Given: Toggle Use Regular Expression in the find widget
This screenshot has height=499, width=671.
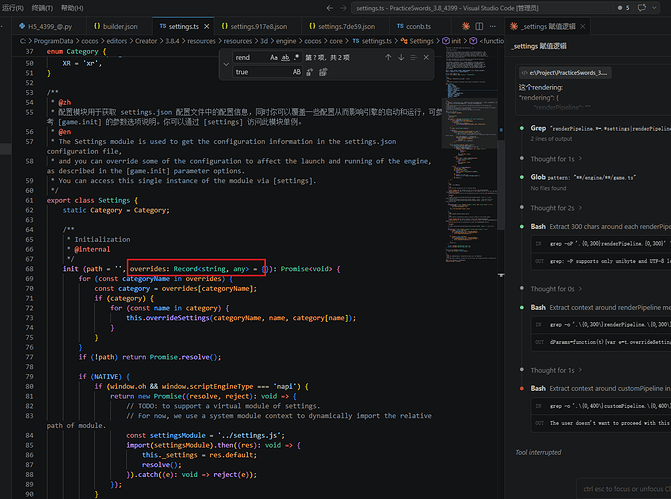Looking at the screenshot, I should [x=296, y=57].
